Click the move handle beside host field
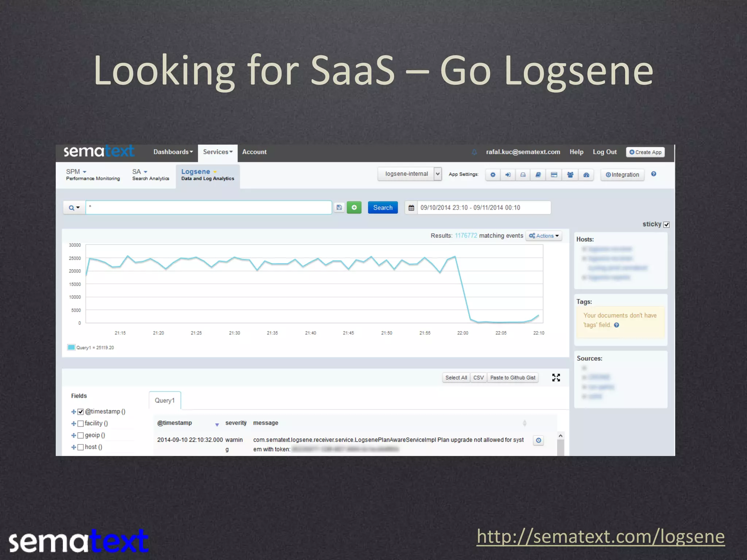Viewport: 747px width, 560px height. 74,447
